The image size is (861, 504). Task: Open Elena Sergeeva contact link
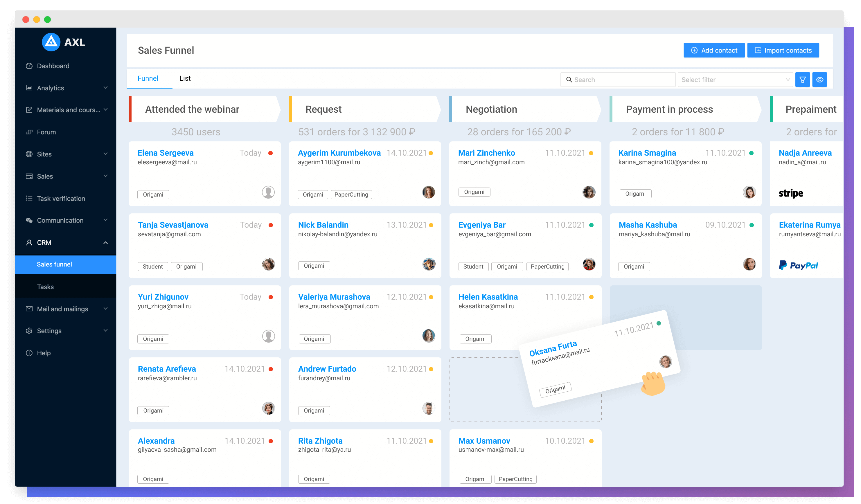(166, 153)
